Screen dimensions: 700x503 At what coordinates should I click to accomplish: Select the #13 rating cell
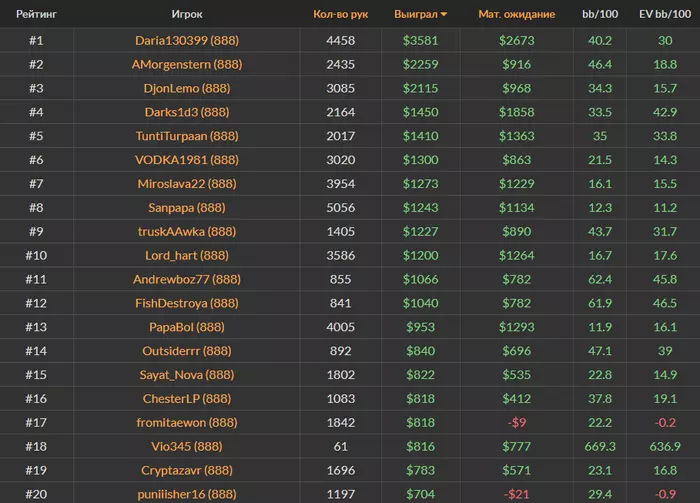36,327
